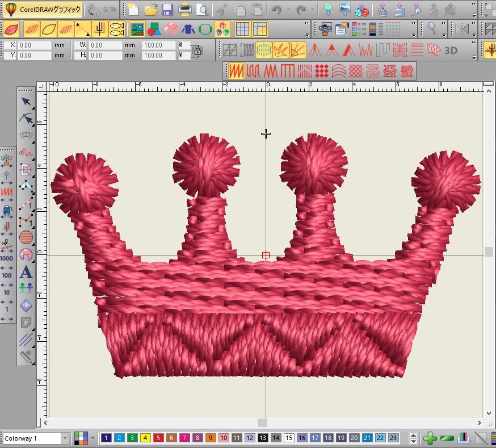Click the width W input field
The image size is (496, 448).
pyautogui.click(x=105, y=45)
